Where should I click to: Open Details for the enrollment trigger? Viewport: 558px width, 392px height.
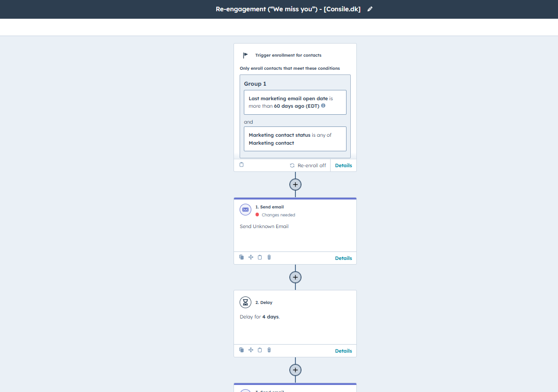click(x=343, y=165)
